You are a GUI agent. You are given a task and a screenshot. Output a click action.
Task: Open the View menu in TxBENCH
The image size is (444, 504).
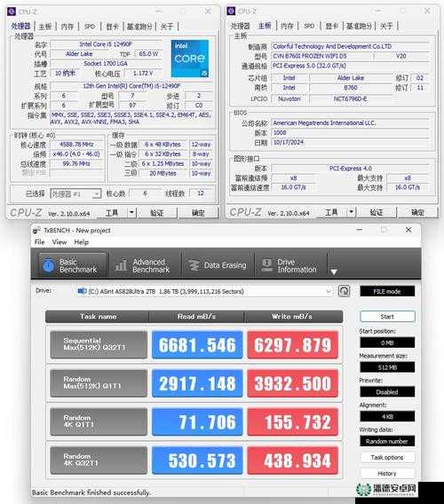[x=59, y=242]
